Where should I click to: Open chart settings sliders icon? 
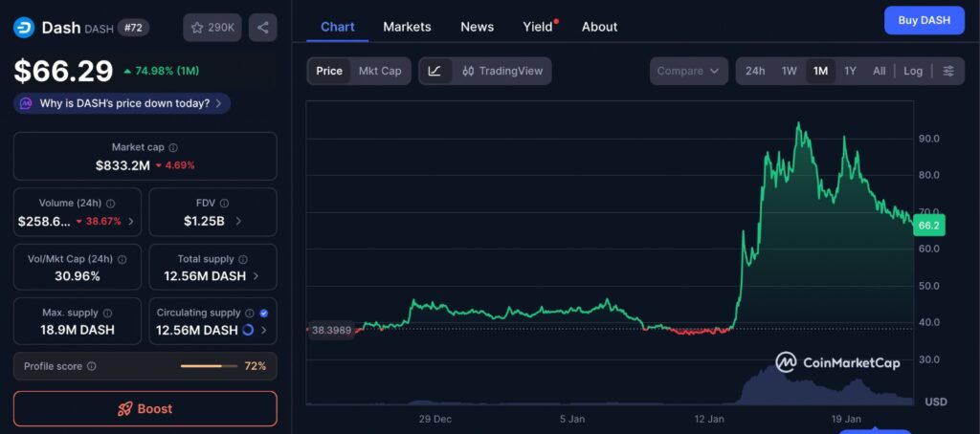tap(948, 71)
